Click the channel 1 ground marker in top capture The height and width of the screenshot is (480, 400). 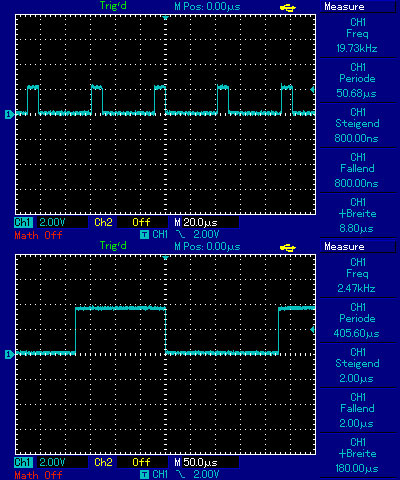pyautogui.click(x=9, y=115)
